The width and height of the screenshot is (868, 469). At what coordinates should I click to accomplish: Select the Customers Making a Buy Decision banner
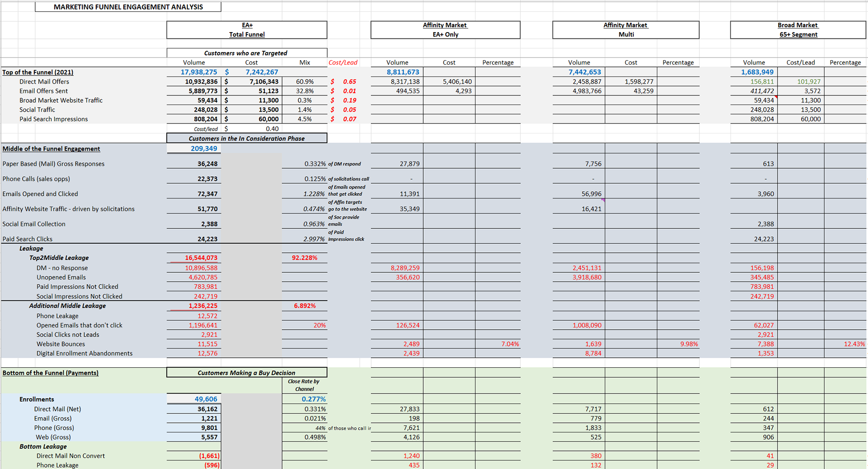pos(247,373)
